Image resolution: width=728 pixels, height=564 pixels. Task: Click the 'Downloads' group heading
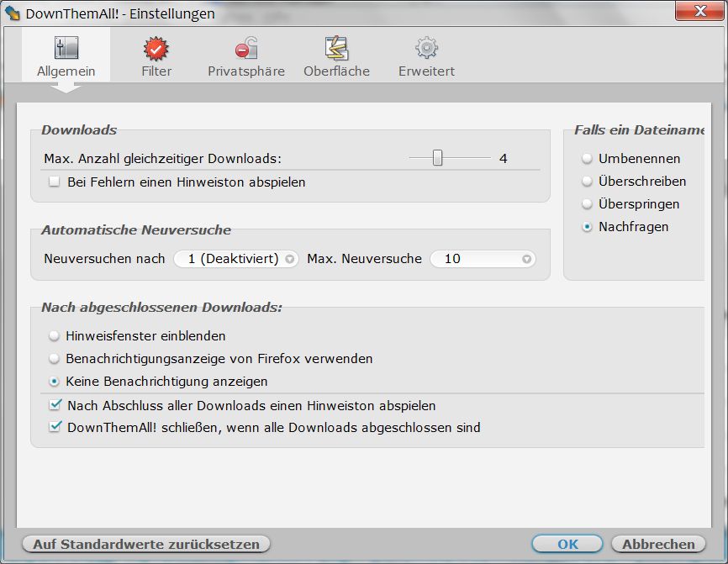(x=79, y=130)
